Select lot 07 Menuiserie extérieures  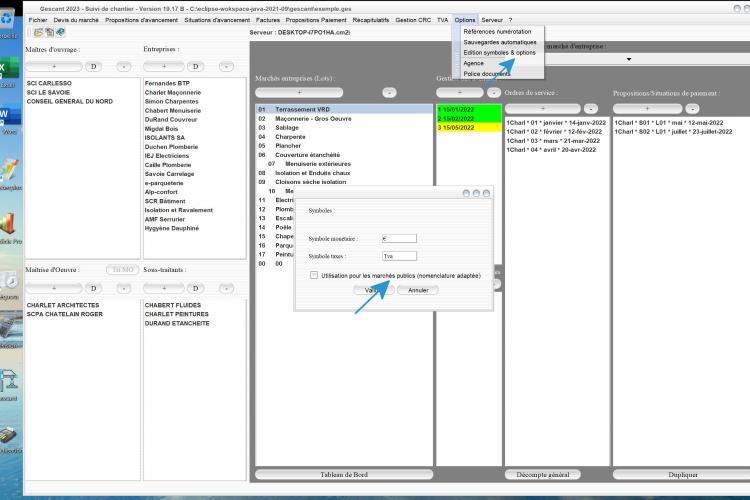tap(344, 164)
